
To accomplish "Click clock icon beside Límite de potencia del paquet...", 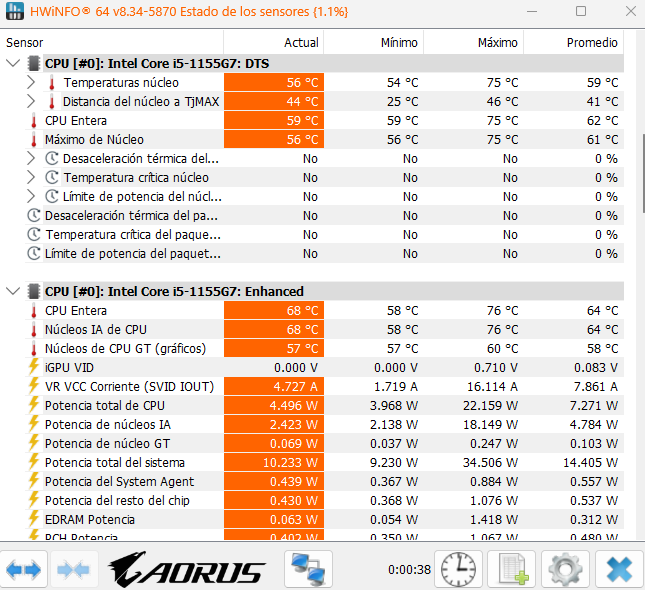I will 34,253.
